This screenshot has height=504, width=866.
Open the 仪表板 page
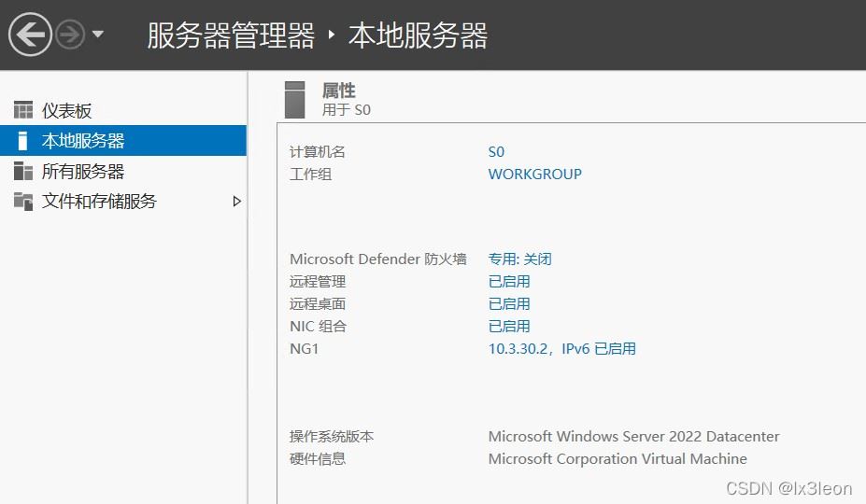pos(67,111)
